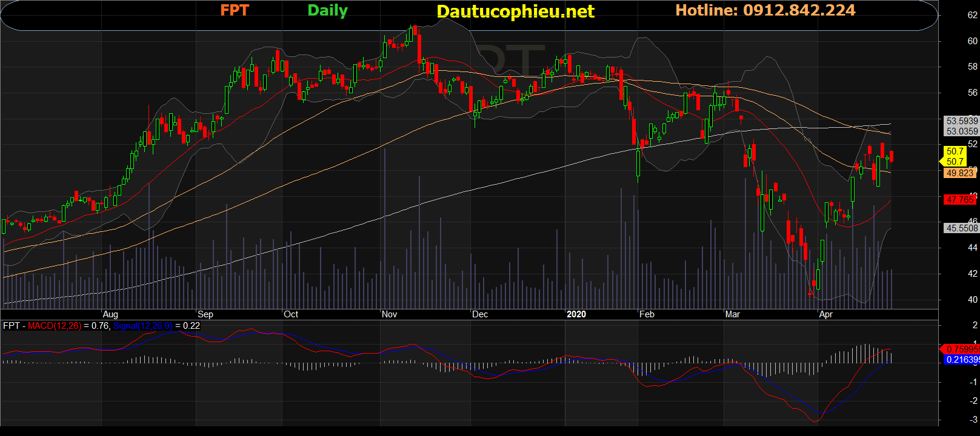Click the -3 level on MACD axis
Viewport: 980px width, 436px height.
(973, 420)
